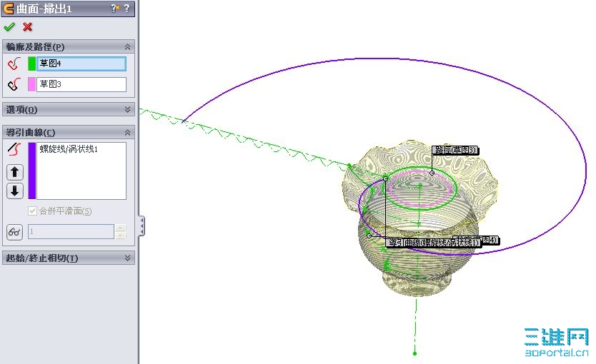Cancel the sweep with the red X

point(27,27)
